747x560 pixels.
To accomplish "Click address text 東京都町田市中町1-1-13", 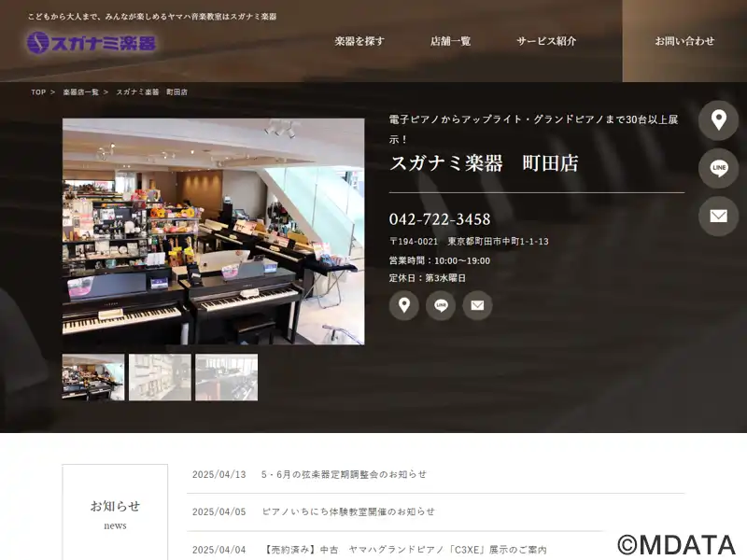I will (498, 242).
